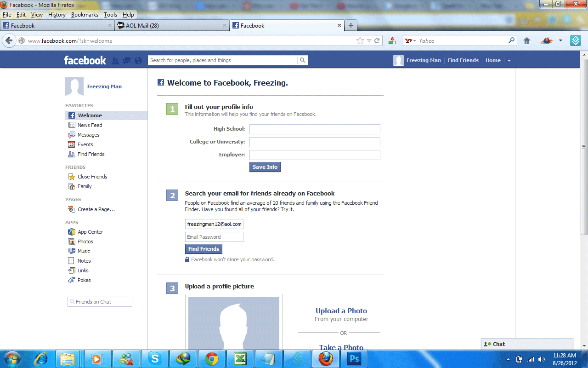The width and height of the screenshot is (588, 368).
Task: Choose Upload a Photo from your computer
Action: 341,310
